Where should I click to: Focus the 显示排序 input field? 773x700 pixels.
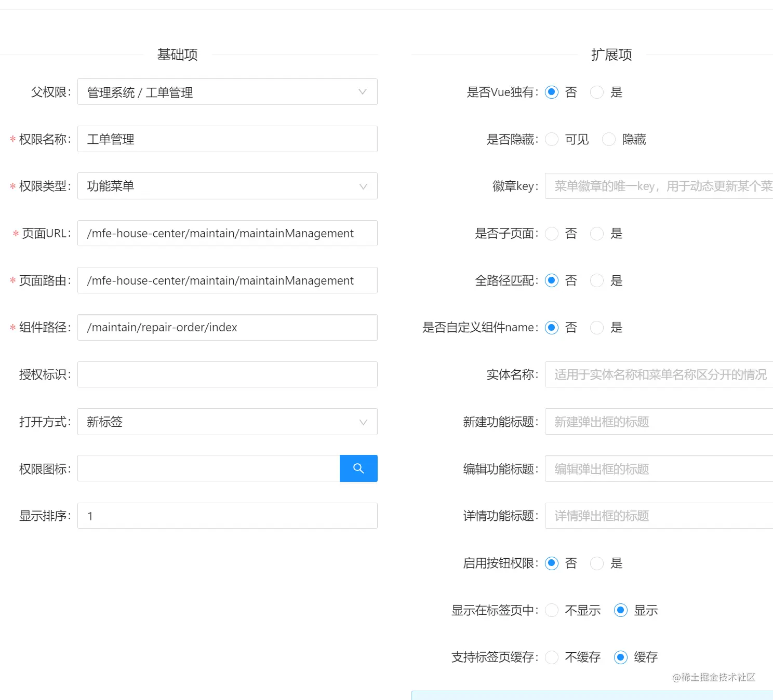[x=228, y=516]
